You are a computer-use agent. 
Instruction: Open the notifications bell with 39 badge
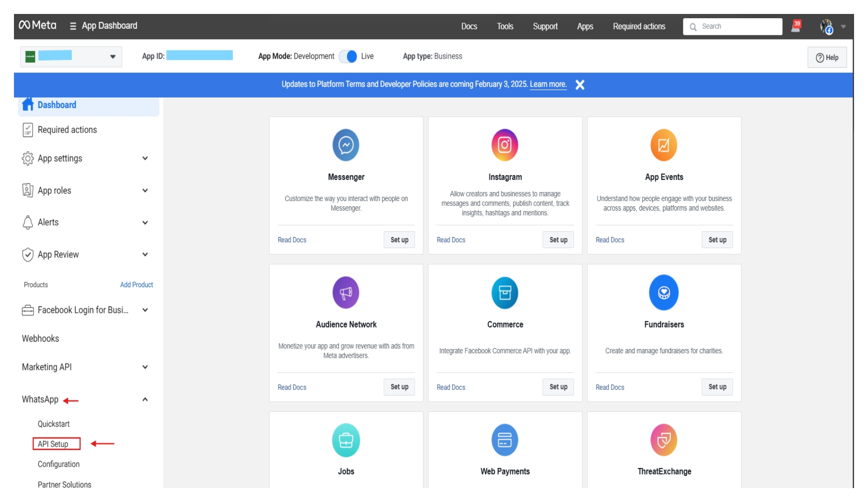(796, 26)
